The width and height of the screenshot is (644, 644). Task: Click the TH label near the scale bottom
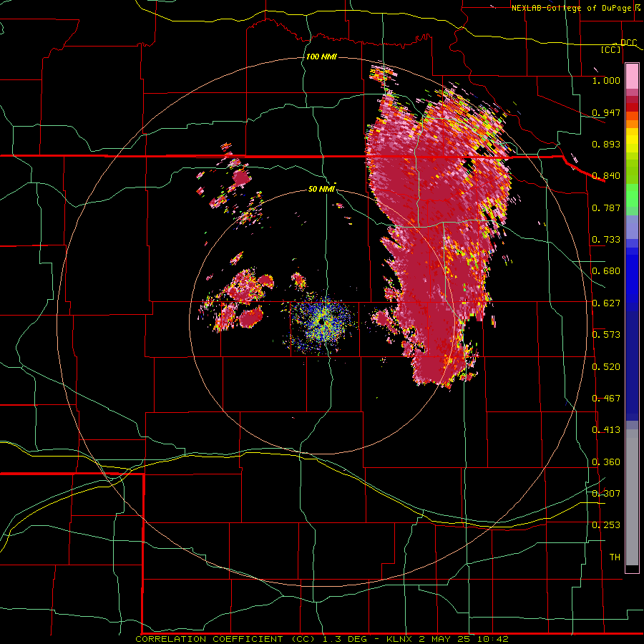click(x=615, y=557)
